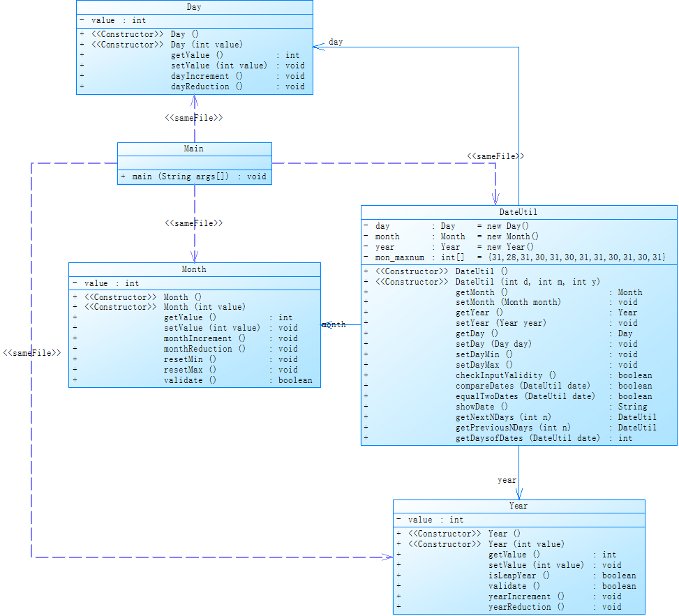Click getPreviousNDays(int n) method row
679x616 pixels.
(x=511, y=428)
